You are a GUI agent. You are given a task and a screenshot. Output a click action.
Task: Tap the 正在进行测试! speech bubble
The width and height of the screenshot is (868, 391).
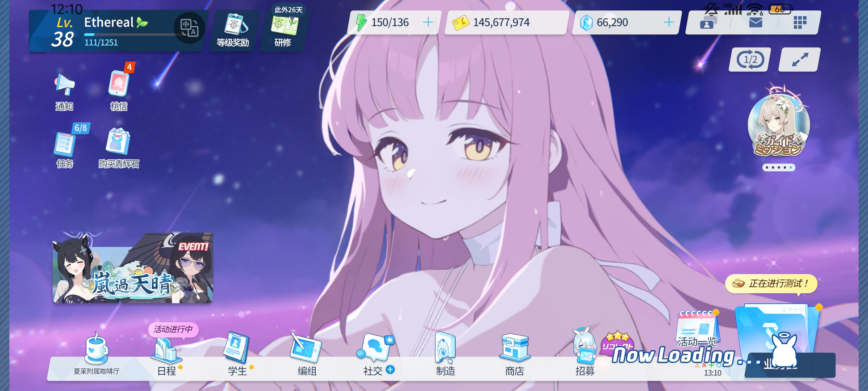[771, 283]
